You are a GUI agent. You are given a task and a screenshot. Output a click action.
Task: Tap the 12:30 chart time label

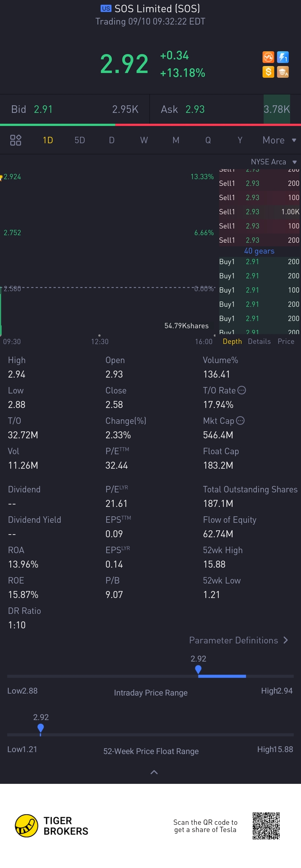(x=100, y=342)
